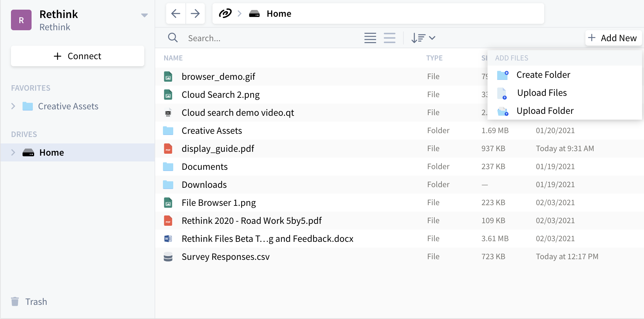Click the Upload Folder icon
Viewport: 644px width, 319px height.
tap(503, 112)
